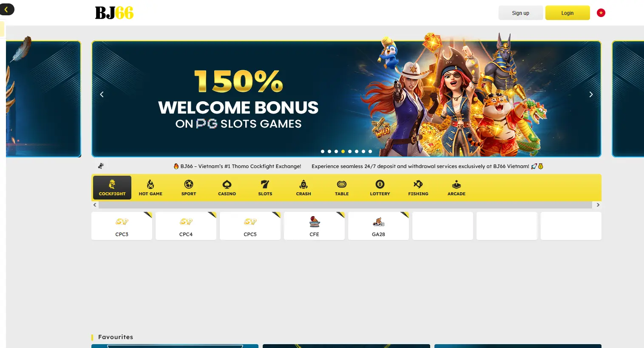Open the Lottery ball icon
Screen dimensions: 644x348
click(380, 184)
